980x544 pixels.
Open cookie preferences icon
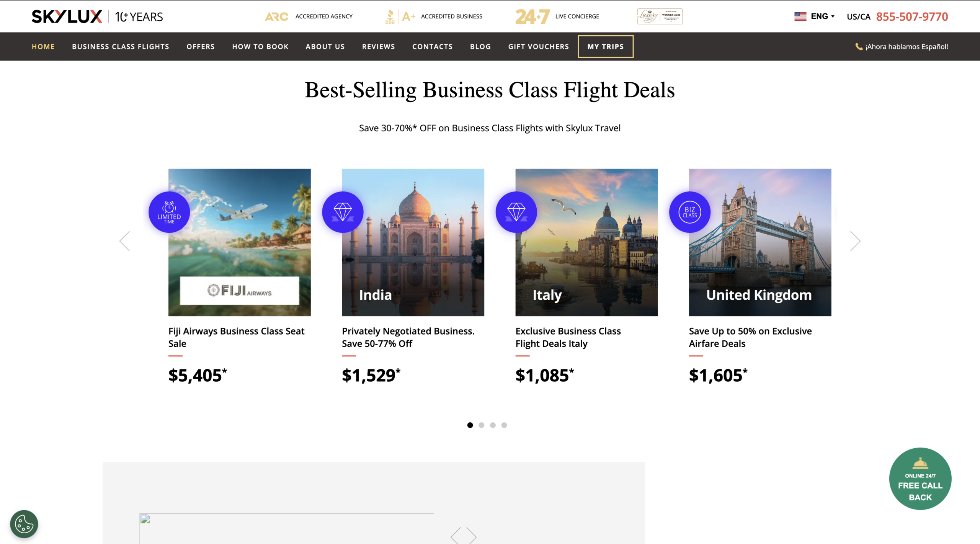[x=24, y=524]
